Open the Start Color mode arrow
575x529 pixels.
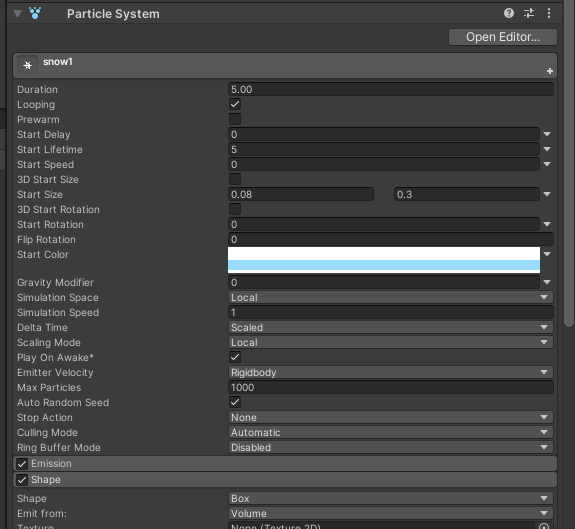click(547, 254)
